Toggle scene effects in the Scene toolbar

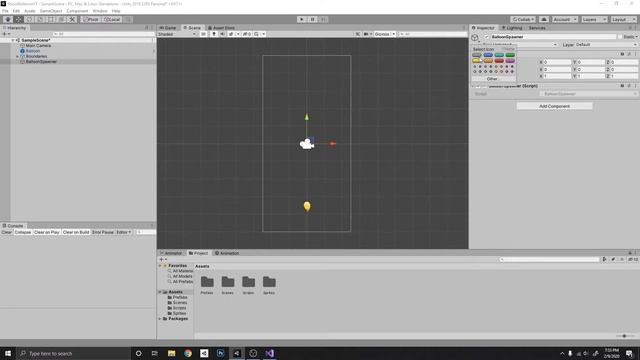(231, 34)
